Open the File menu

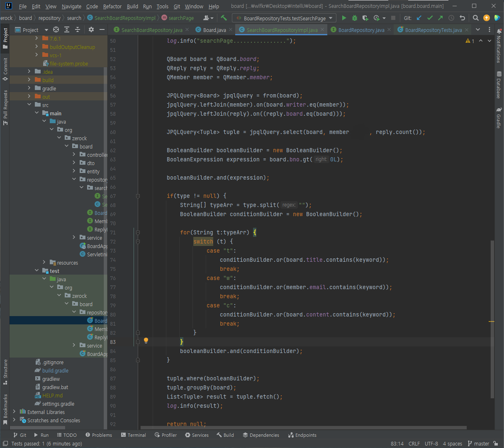click(x=23, y=6)
